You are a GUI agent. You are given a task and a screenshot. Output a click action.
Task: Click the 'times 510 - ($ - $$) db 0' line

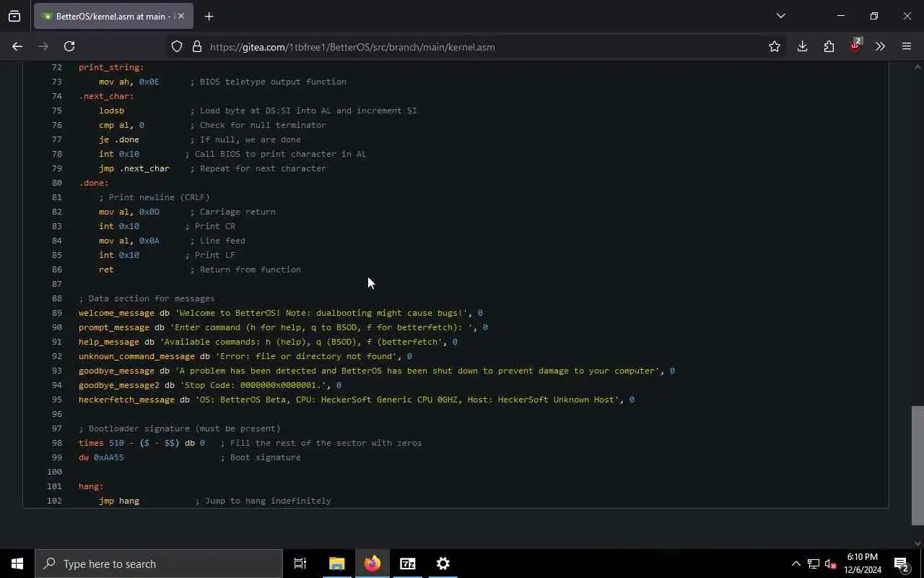tap(141, 443)
